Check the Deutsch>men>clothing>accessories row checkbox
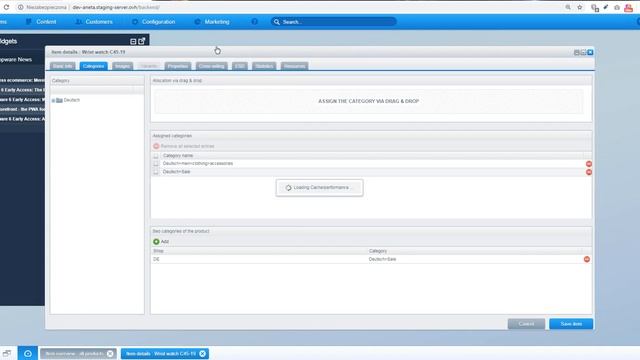Viewport: 640px width, 360px height. point(156,163)
